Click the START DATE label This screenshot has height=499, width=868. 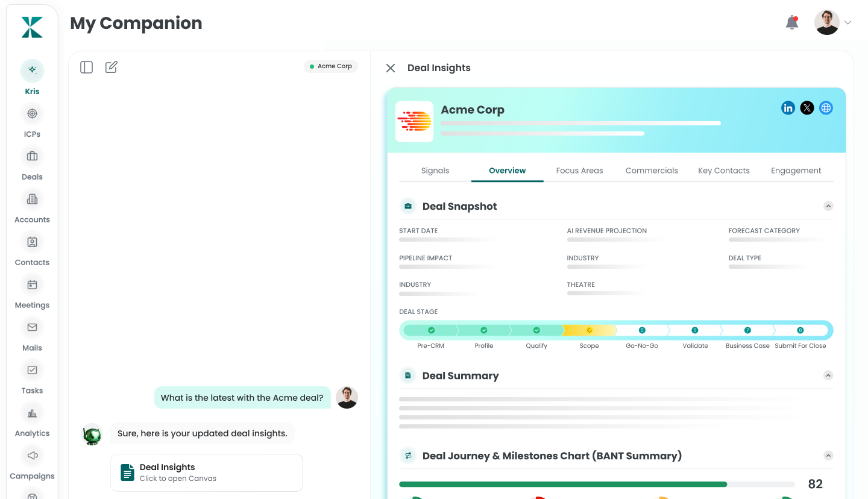tap(418, 231)
